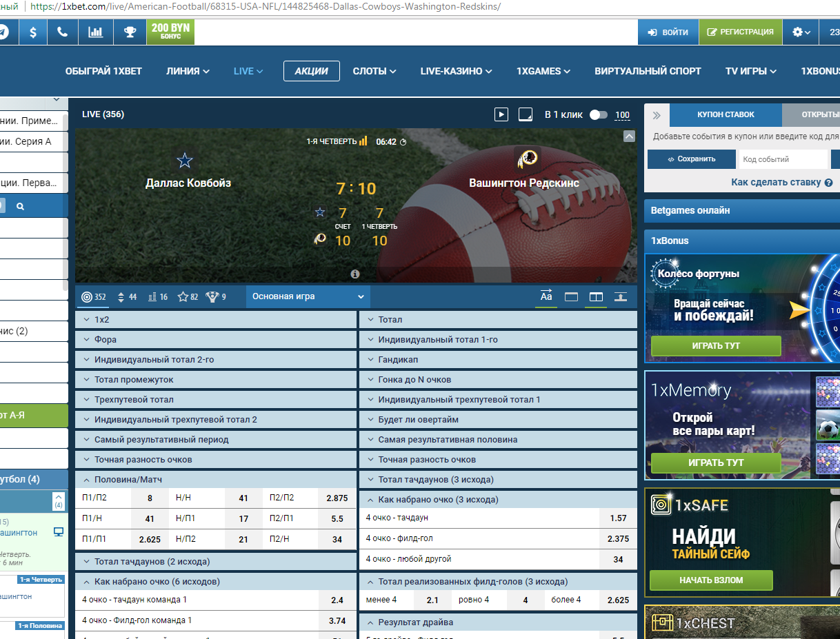Click the РЕГИСТРАЦИЯ button
The width and height of the screenshot is (840, 639).
pyautogui.click(x=741, y=32)
